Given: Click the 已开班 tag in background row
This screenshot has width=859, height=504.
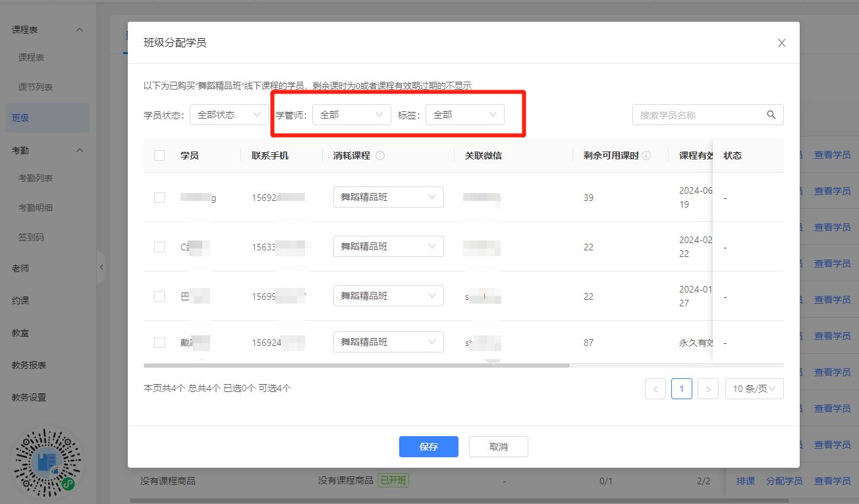Looking at the screenshot, I should point(393,481).
